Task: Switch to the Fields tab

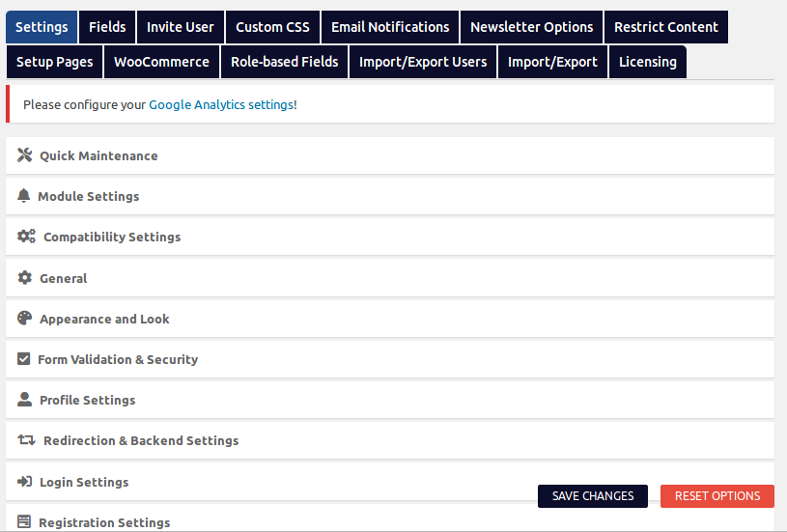Action: tap(107, 27)
